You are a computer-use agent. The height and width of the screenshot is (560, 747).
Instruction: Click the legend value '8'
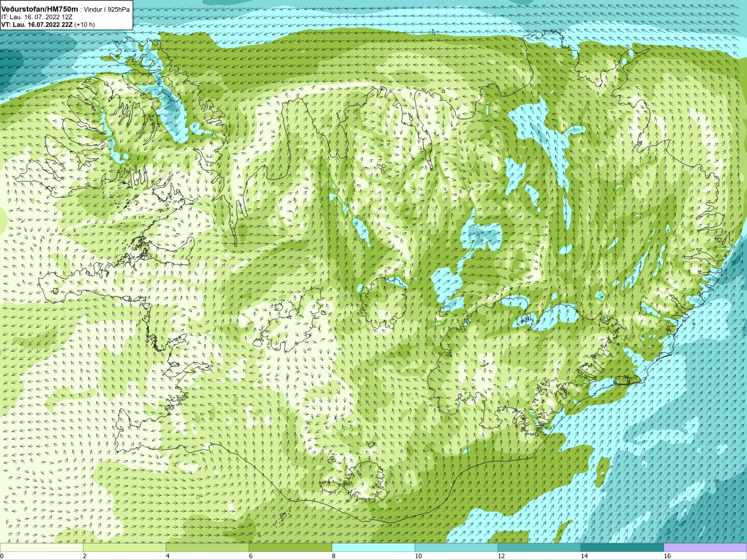point(333,556)
